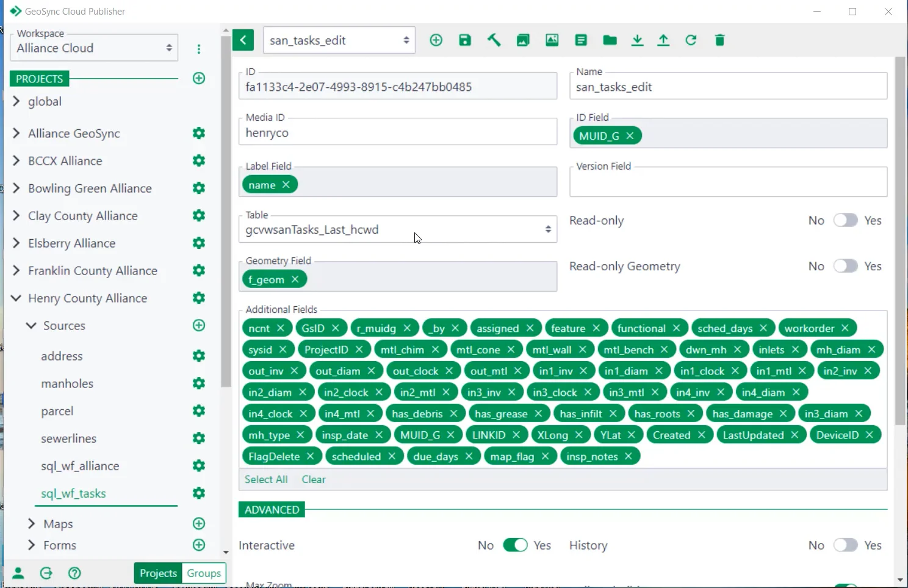
Task: Remove the insp_notes chip from Additional Fields
Action: pos(629,456)
